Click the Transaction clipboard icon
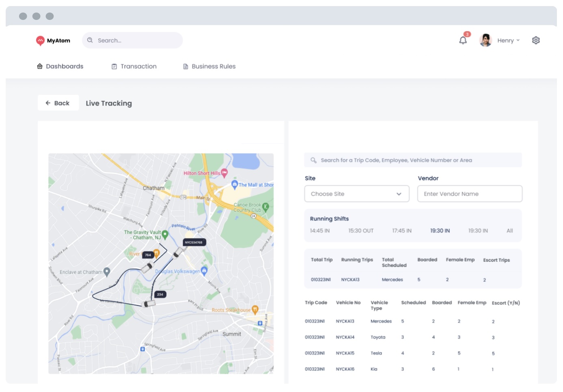The width and height of the screenshot is (563, 392). [114, 67]
